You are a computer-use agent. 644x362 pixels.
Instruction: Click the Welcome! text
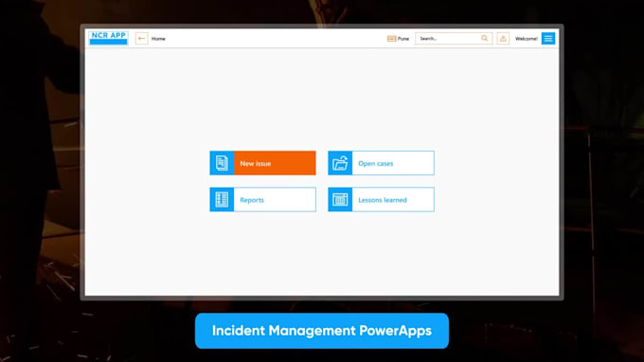(x=527, y=39)
